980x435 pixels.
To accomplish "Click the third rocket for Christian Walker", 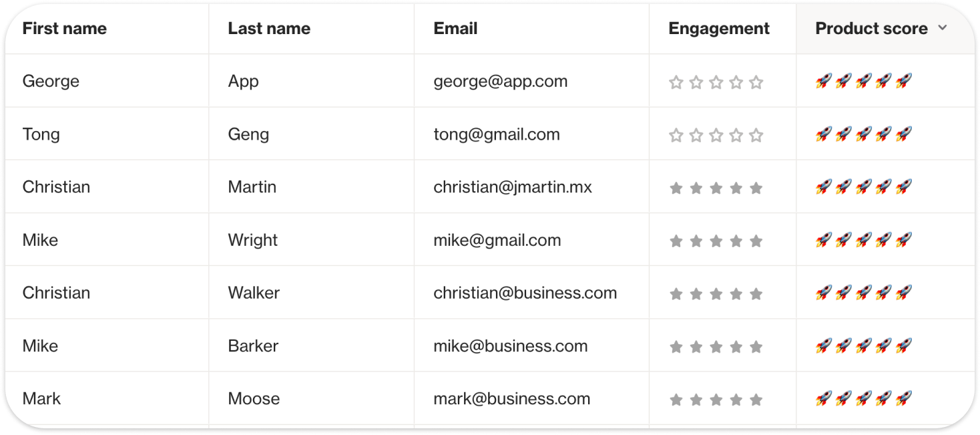I will (863, 293).
